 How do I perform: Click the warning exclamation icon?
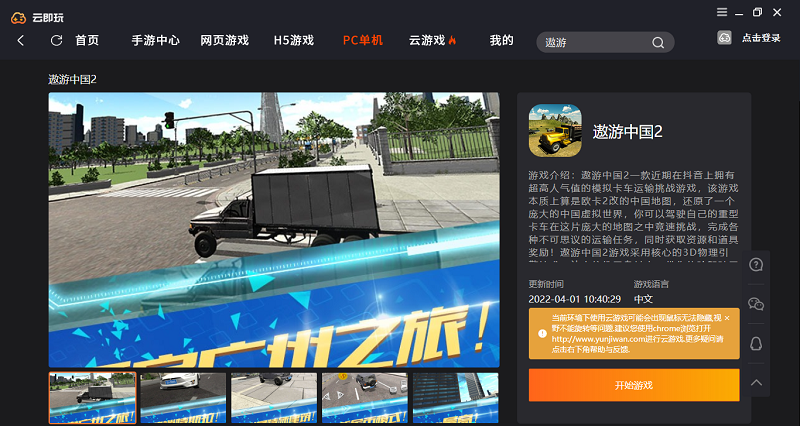click(x=542, y=333)
